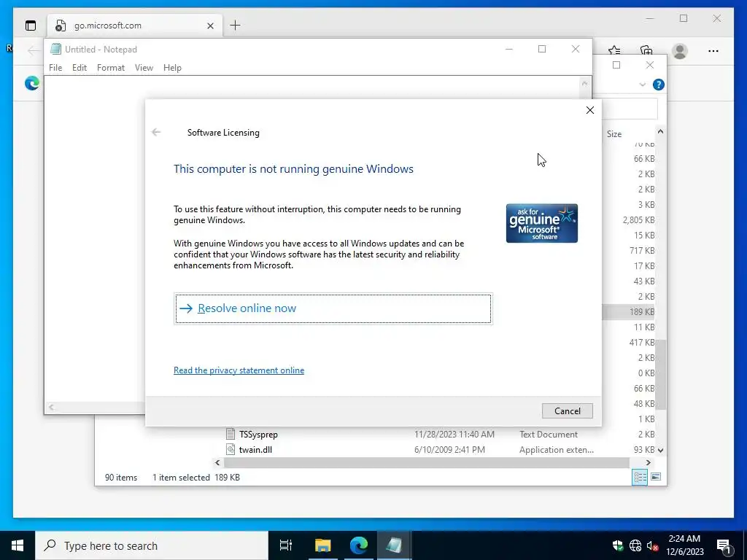
Task: Click the Notepad title bar icon
Action: (x=55, y=49)
